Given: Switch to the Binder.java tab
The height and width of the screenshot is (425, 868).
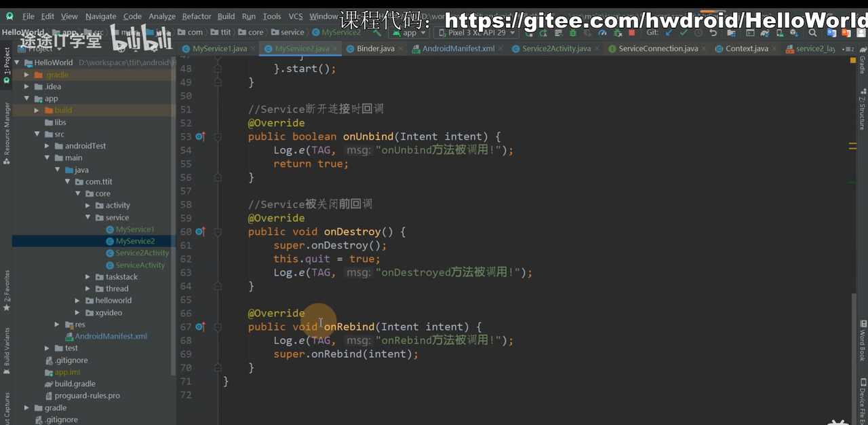Looking at the screenshot, I should pos(376,49).
